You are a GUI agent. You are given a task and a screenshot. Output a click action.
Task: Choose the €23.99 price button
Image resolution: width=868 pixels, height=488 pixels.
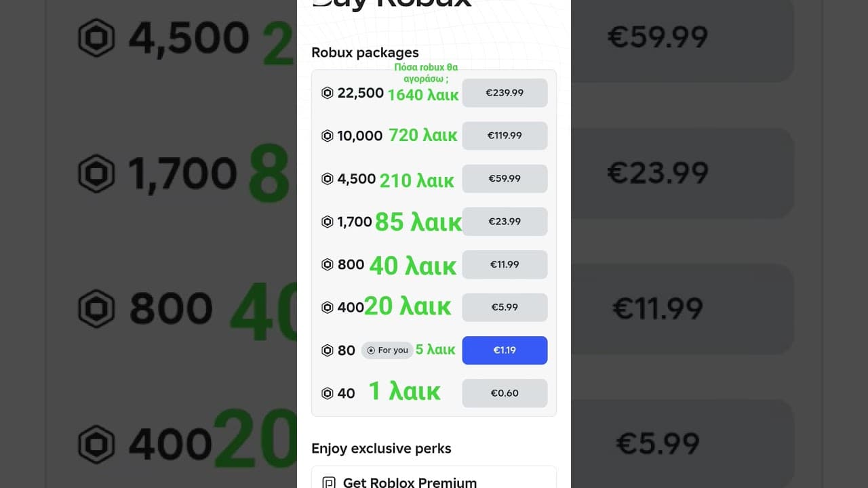tap(505, 222)
